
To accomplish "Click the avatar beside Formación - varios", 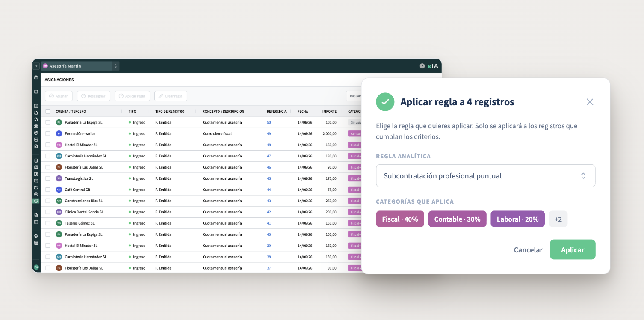I will tap(59, 133).
